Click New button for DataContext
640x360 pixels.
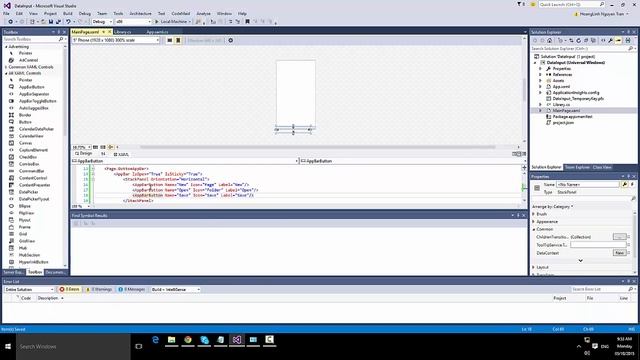coord(619,253)
